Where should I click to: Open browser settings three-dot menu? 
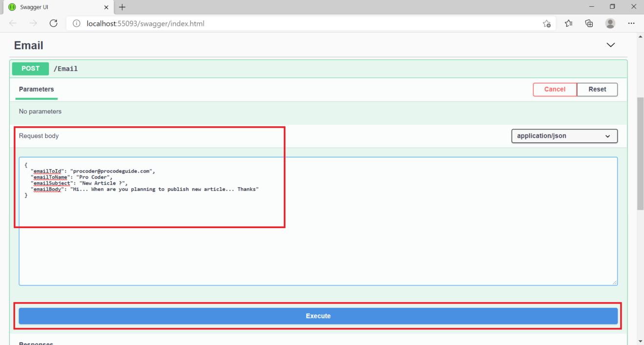(x=631, y=23)
